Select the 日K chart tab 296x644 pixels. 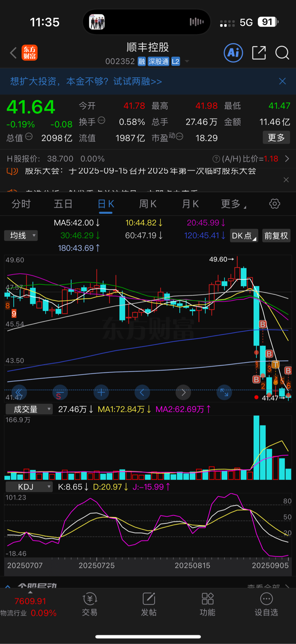coord(106,204)
